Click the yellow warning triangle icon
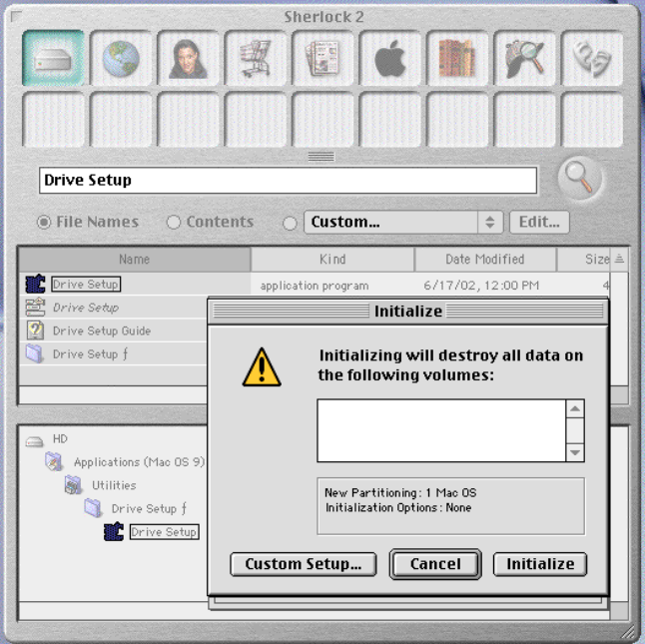This screenshot has height=644, width=645. (262, 367)
